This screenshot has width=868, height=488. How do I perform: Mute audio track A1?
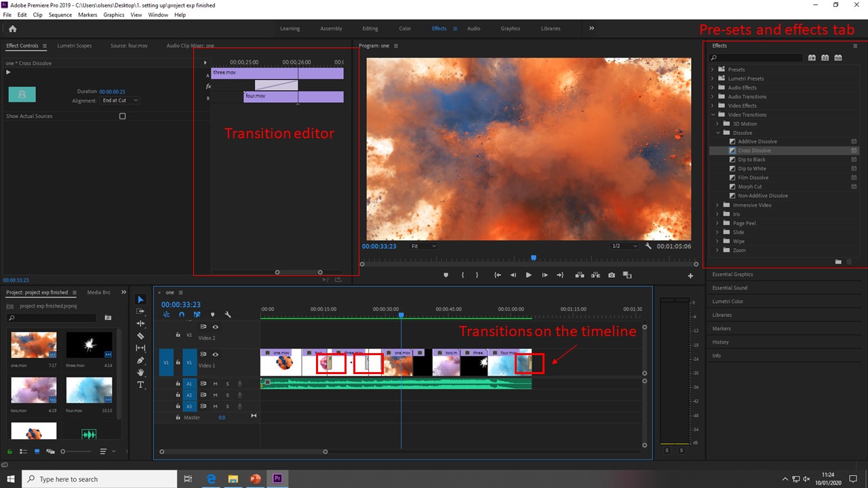tap(215, 384)
